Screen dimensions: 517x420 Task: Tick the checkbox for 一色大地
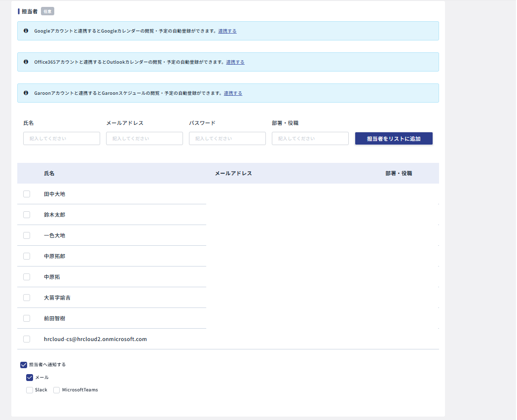(27, 235)
